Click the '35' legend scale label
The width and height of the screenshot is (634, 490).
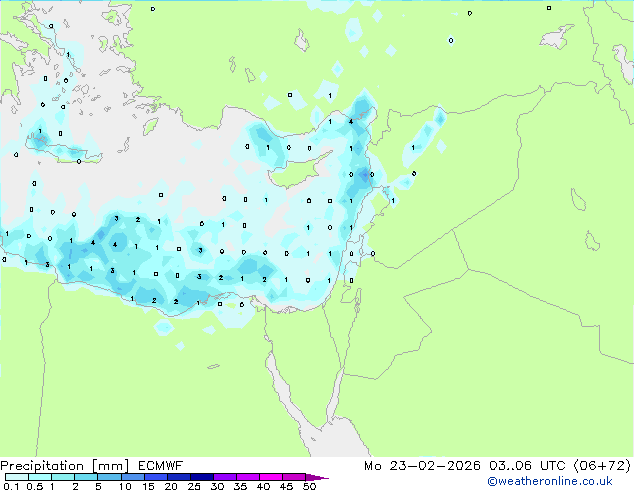coord(240,486)
